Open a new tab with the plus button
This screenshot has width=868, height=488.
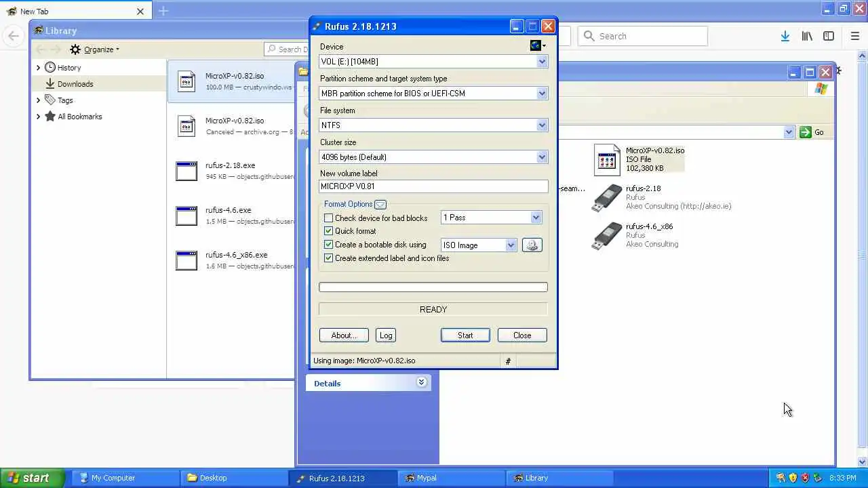coord(163,11)
